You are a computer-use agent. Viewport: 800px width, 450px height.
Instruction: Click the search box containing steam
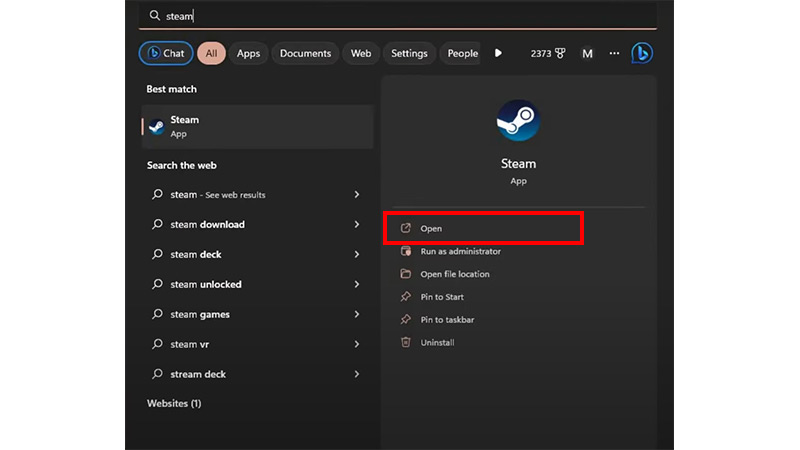[398, 16]
